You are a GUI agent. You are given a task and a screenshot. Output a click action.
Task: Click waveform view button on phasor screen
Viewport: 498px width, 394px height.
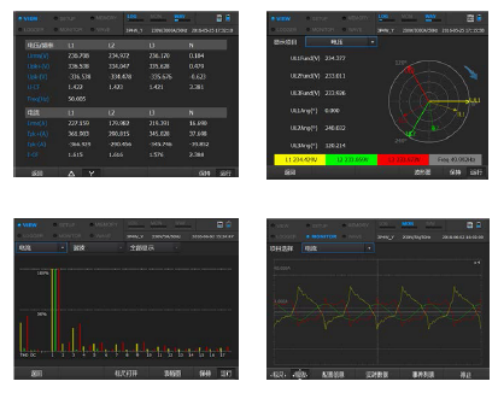(422, 172)
